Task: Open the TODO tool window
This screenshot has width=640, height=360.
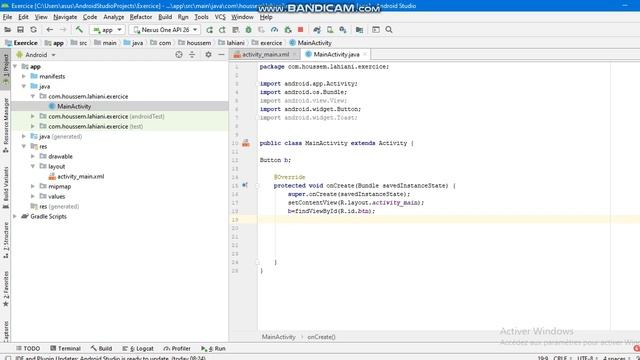Action: (x=28, y=348)
